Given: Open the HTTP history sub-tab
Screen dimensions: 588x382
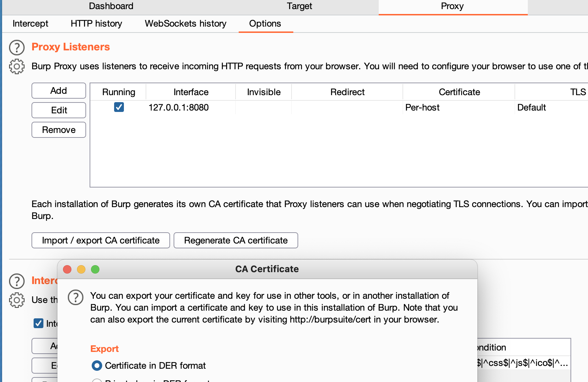Looking at the screenshot, I should point(96,23).
